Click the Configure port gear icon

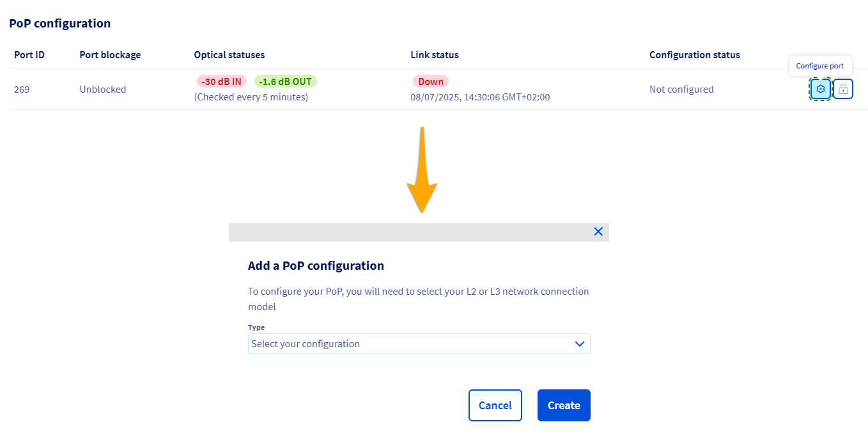[x=821, y=89]
